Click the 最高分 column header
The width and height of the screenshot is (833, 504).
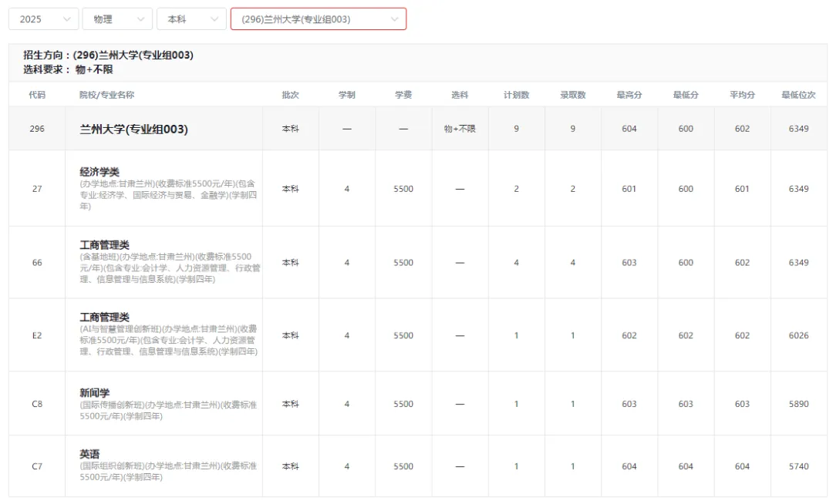pyautogui.click(x=629, y=95)
